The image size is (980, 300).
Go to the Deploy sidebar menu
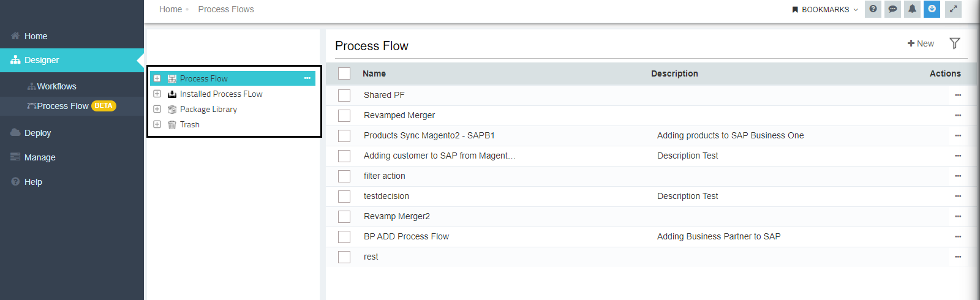pos(37,133)
